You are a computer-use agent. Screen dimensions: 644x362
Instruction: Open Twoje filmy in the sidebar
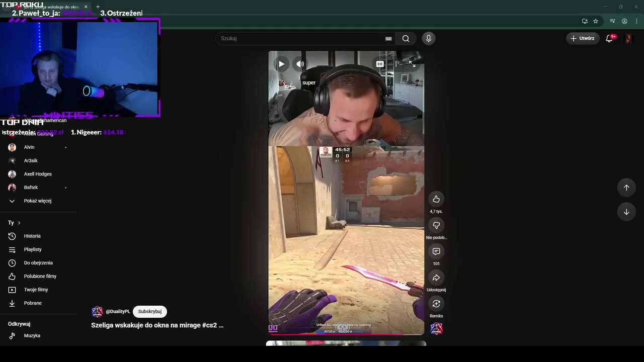(x=38, y=290)
